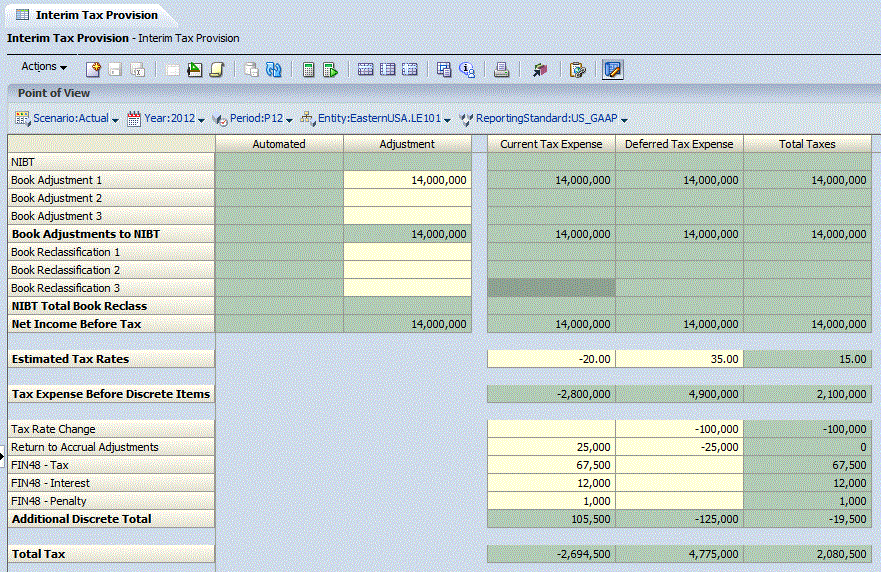
Task: Click the new document icon with star
Action: [93, 70]
